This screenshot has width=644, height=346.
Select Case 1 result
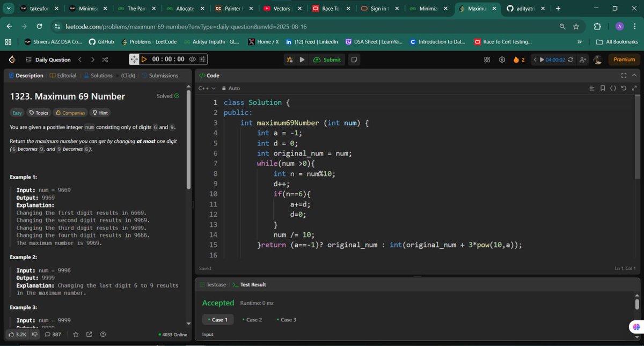(218, 320)
